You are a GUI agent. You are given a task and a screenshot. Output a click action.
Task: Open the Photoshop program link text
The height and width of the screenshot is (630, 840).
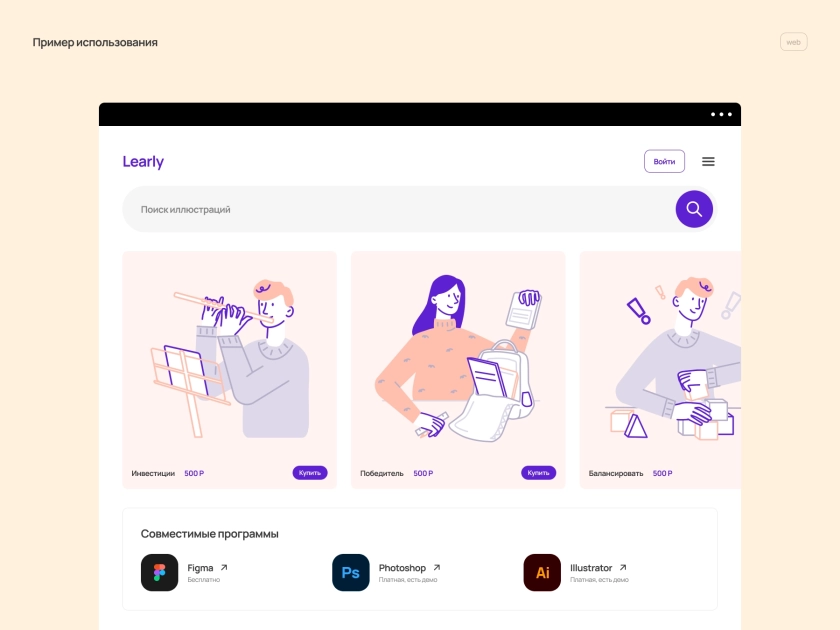pyautogui.click(x=402, y=568)
